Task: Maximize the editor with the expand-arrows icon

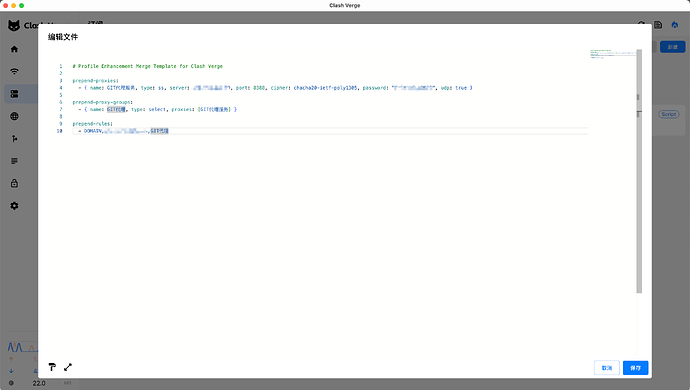Action: coord(68,367)
